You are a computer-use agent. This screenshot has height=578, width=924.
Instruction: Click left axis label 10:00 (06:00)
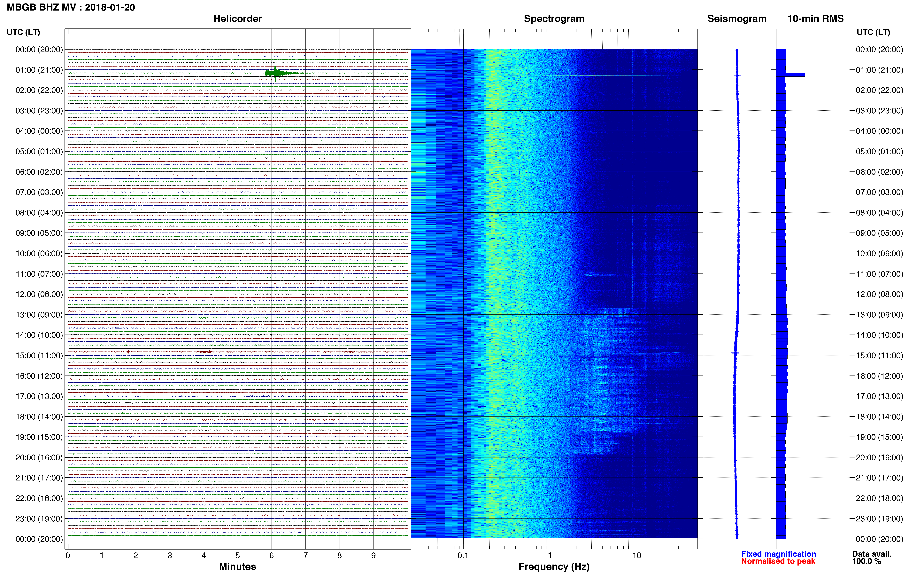pyautogui.click(x=39, y=253)
